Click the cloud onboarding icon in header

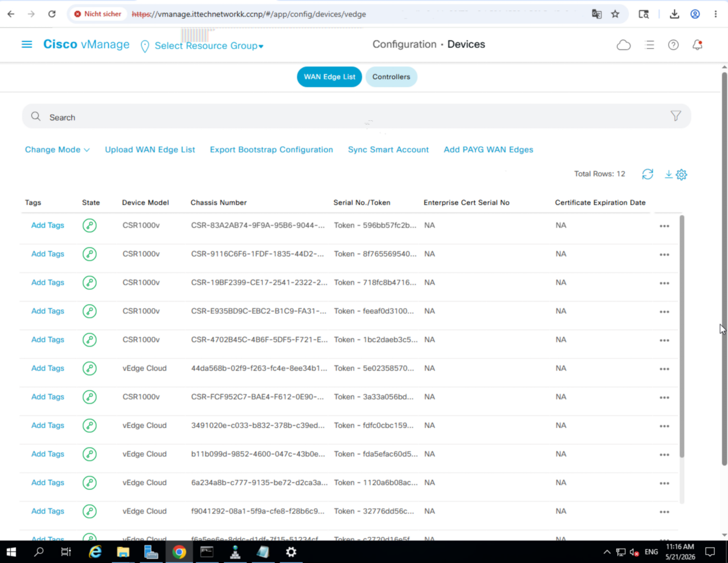623,45
